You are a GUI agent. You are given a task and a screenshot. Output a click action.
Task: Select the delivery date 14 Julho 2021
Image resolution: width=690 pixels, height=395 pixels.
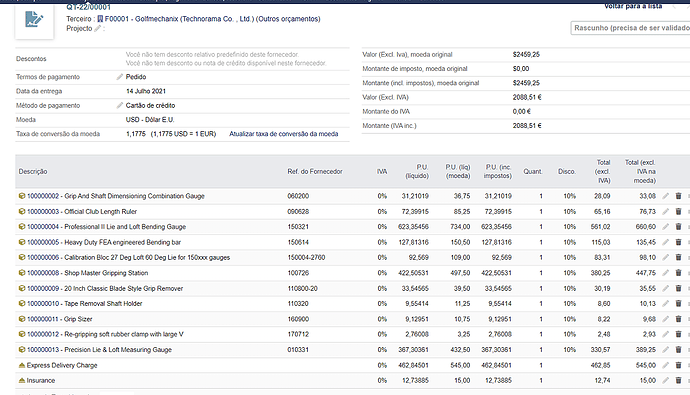[146, 91]
